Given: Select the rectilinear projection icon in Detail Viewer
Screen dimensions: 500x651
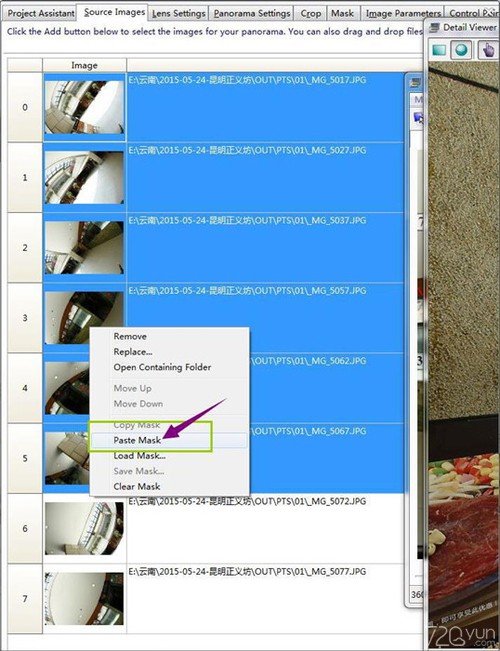Looking at the screenshot, I should 439,50.
